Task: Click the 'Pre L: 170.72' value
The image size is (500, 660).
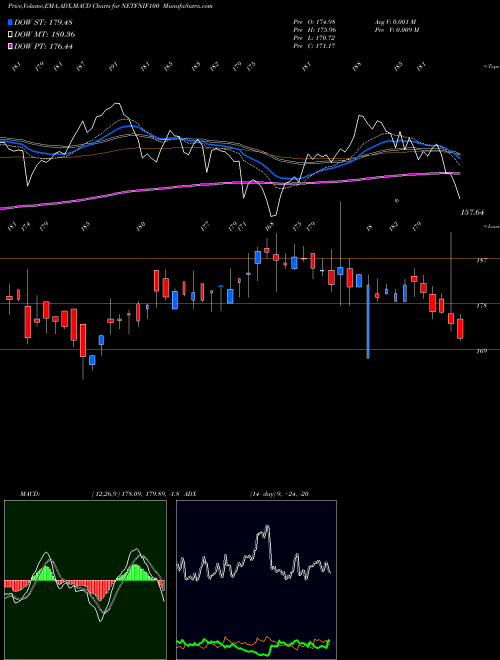Action: [314, 38]
